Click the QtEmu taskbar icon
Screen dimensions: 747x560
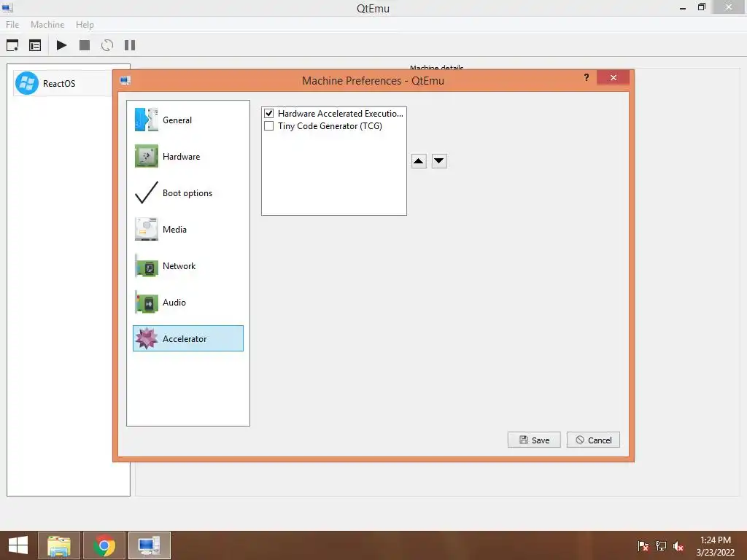(149, 545)
